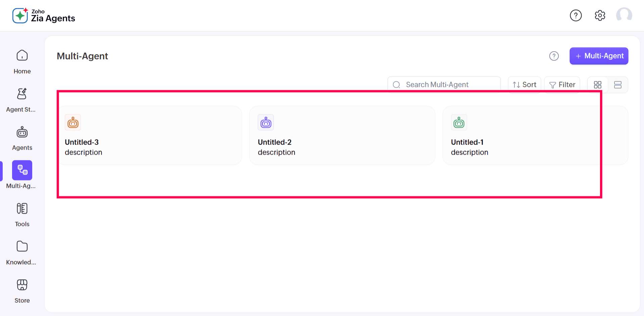644x316 pixels.
Task: Open Agent Studio from the sidebar
Action: coord(21,100)
